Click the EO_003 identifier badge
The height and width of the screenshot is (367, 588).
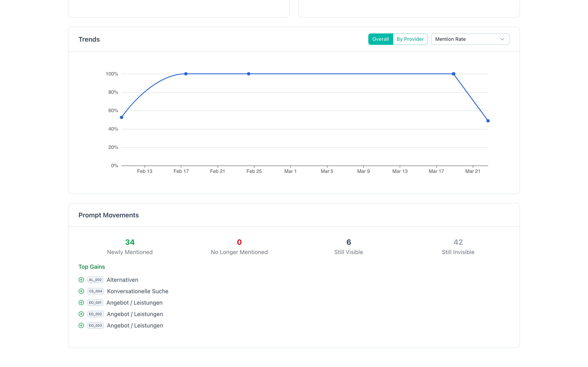click(x=95, y=325)
